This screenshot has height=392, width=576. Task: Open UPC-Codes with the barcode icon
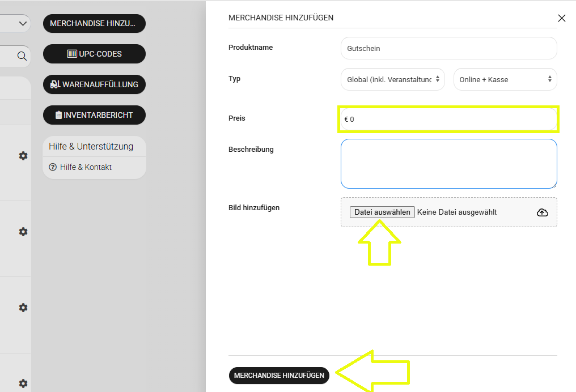[x=94, y=54]
